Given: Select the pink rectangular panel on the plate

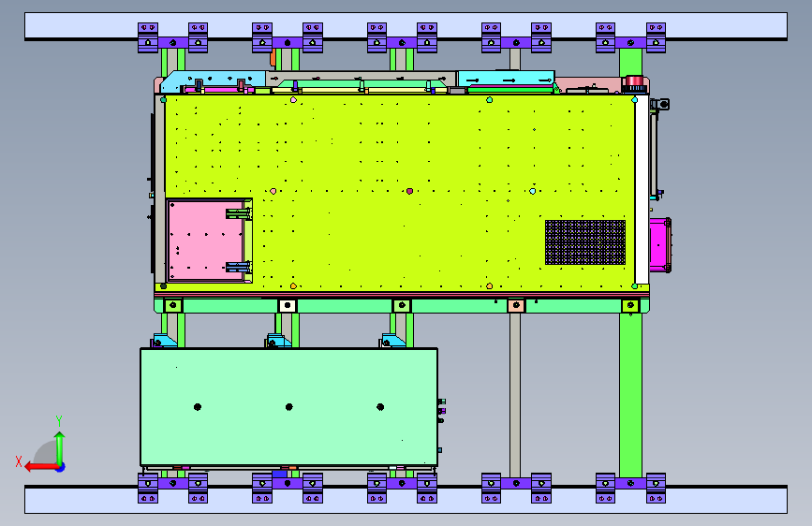Looking at the screenshot, I should point(206,241).
